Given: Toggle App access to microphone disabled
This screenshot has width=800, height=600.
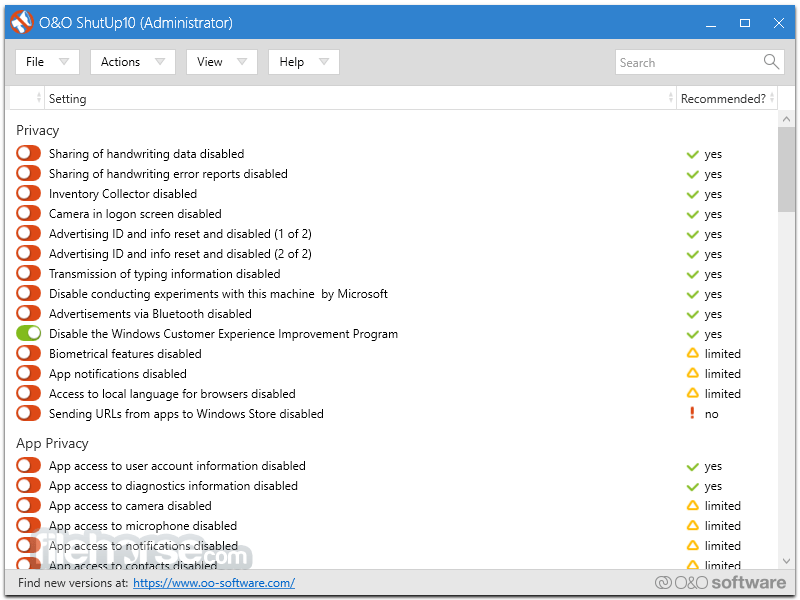Looking at the screenshot, I should [28, 525].
